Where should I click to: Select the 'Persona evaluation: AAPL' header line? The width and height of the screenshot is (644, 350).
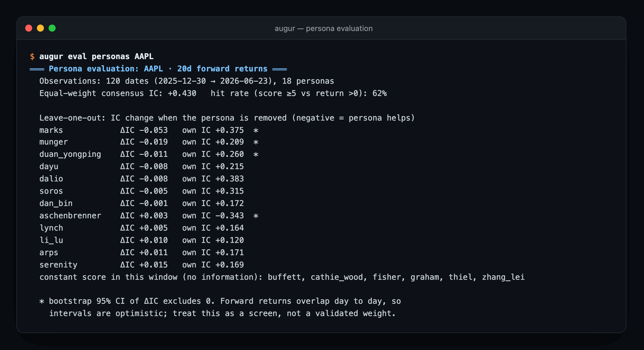click(158, 69)
